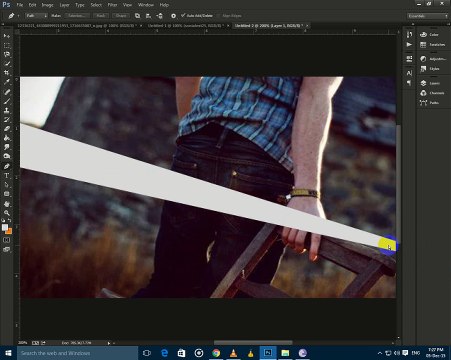Open the Paragraph panel icon

409,83
